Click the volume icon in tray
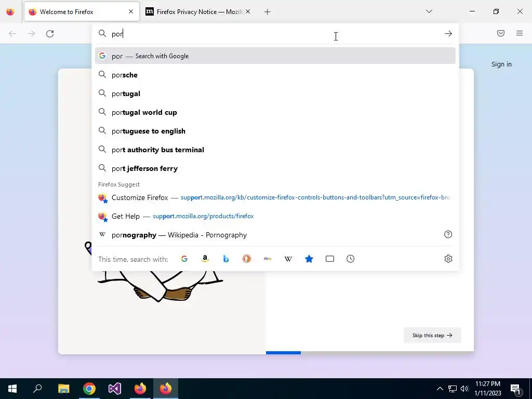 (464, 389)
